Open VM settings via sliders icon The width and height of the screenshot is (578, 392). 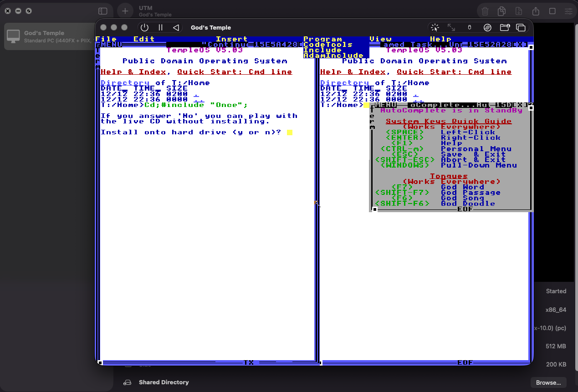point(568,11)
